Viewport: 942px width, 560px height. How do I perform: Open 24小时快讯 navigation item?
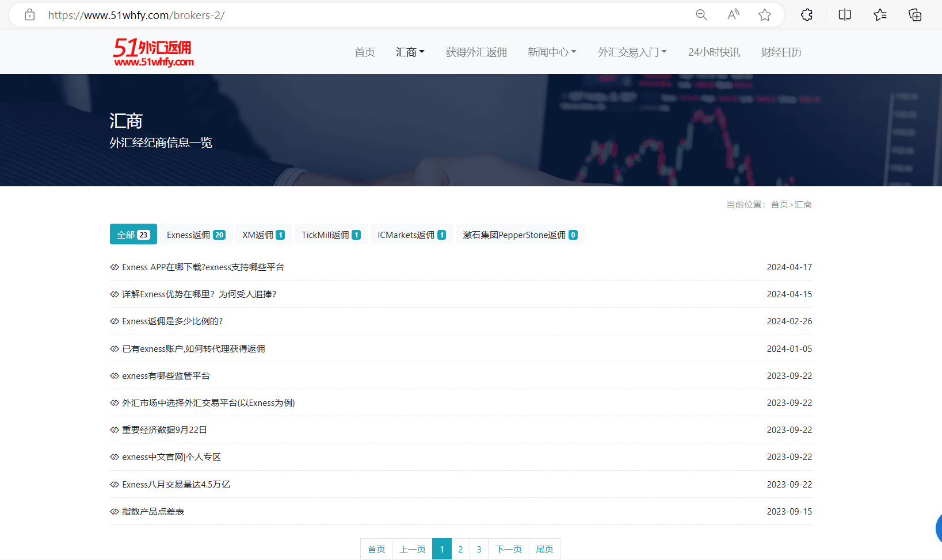[714, 52]
